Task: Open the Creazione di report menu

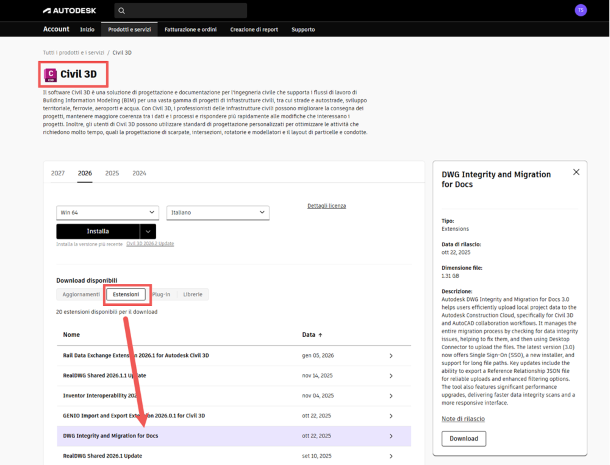Action: 254,30
